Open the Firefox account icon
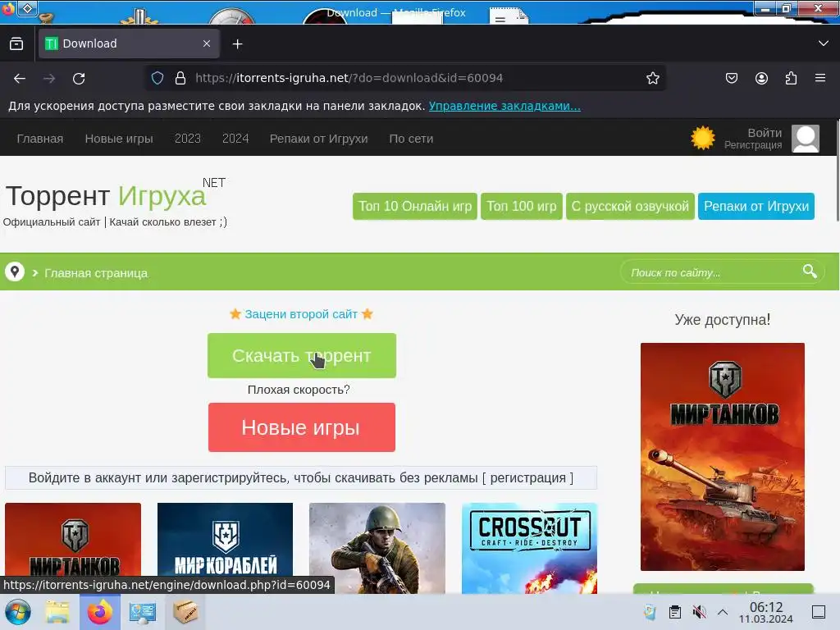Viewport: 840px width, 630px height. 761,78
